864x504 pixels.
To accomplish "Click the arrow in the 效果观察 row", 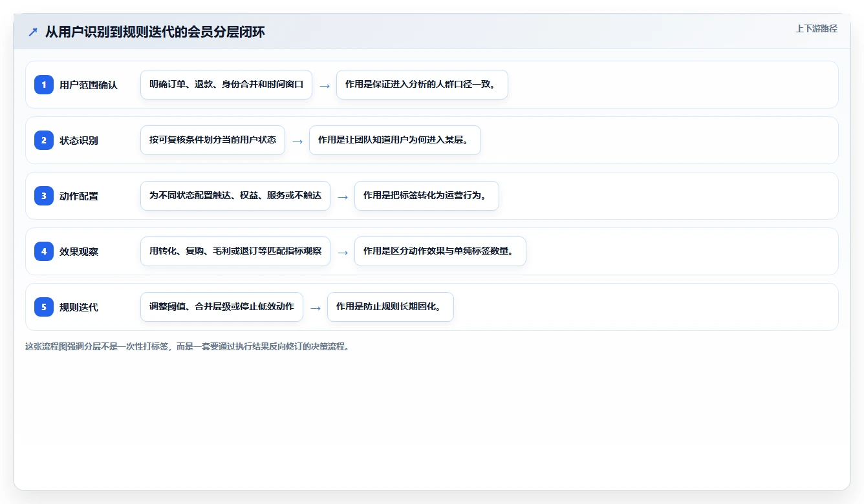I will pyautogui.click(x=343, y=252).
